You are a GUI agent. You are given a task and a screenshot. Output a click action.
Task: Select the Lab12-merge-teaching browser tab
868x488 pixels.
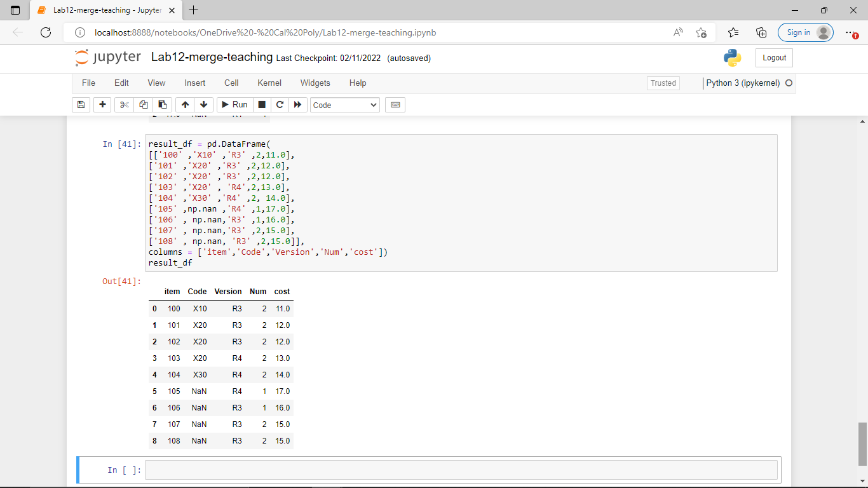[107, 10]
